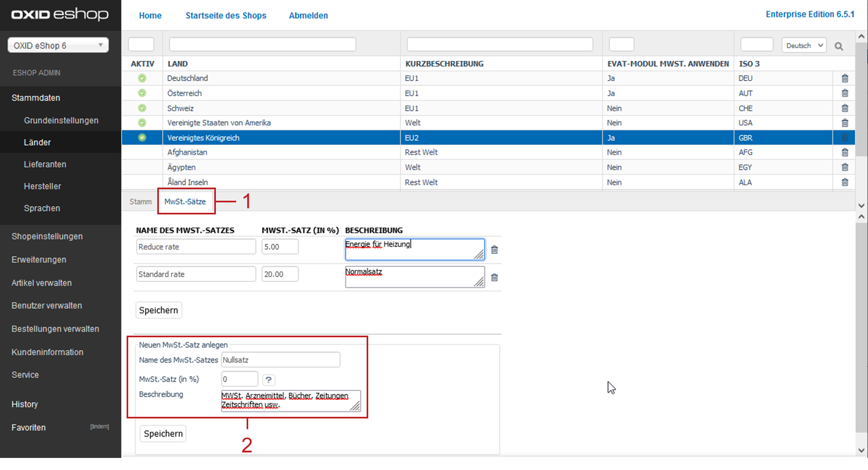Toggle active checkmark for Vereinigte Staaten von Amerika
This screenshot has height=470, width=868.
point(142,123)
